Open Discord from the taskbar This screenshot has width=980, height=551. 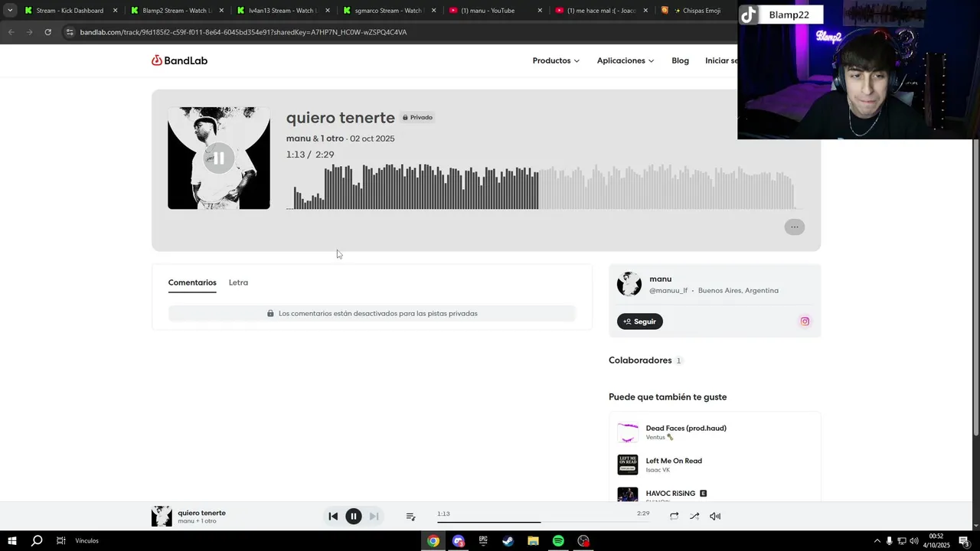459,541
